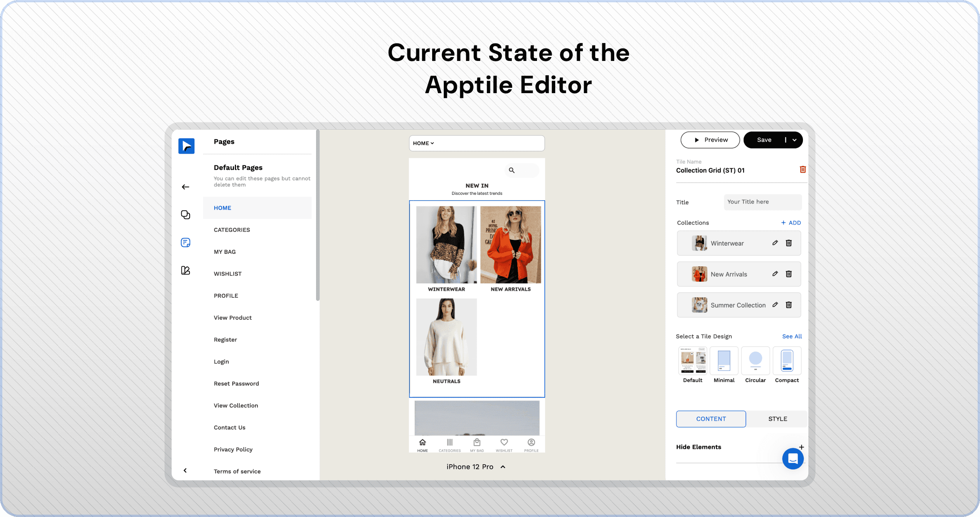980x517 pixels.
Task: Edit the Summer Collection pencil icon
Action: pyautogui.click(x=775, y=305)
